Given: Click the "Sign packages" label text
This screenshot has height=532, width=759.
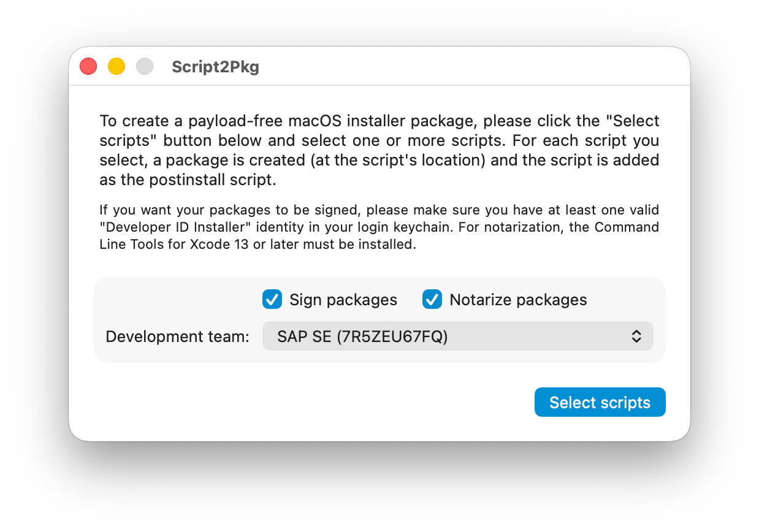Looking at the screenshot, I should pyautogui.click(x=343, y=300).
